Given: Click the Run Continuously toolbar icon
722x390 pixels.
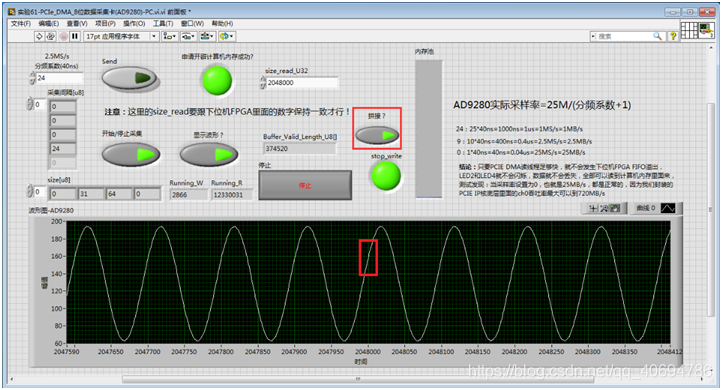Looking at the screenshot, I should pyautogui.click(x=51, y=36).
